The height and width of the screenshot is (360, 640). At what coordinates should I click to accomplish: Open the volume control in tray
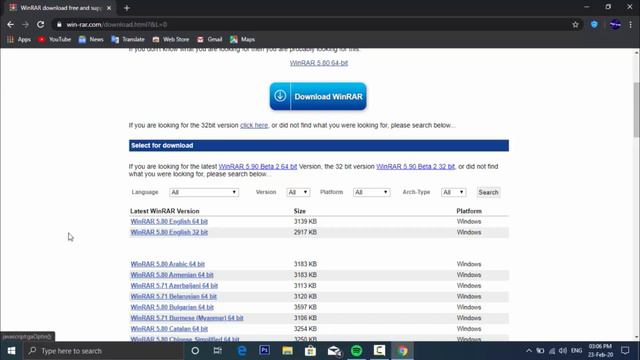pos(563,351)
